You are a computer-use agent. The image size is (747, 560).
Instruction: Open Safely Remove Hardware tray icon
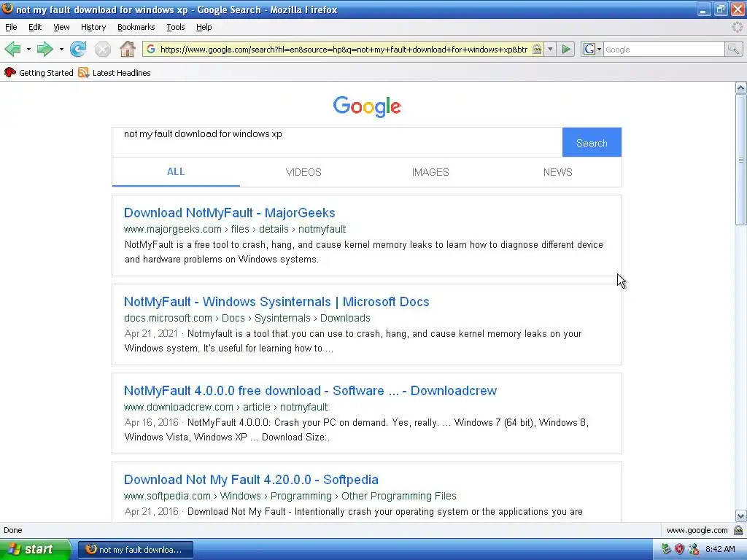665,549
